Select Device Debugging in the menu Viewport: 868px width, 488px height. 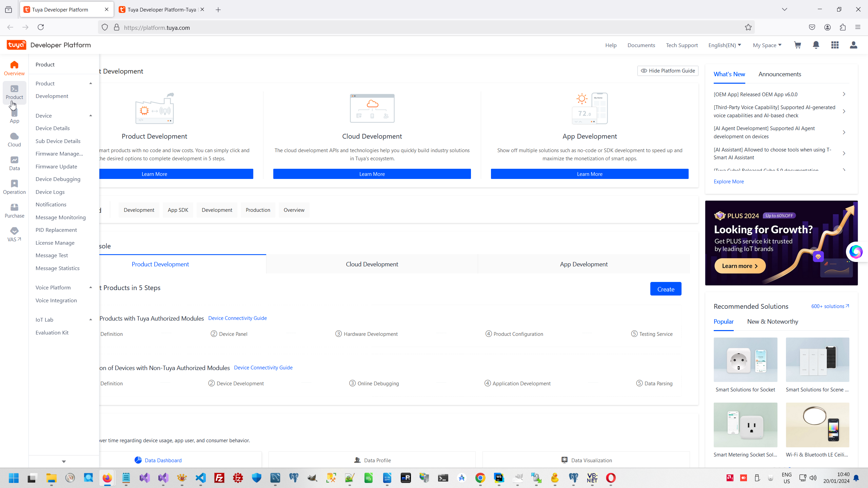[x=58, y=179]
